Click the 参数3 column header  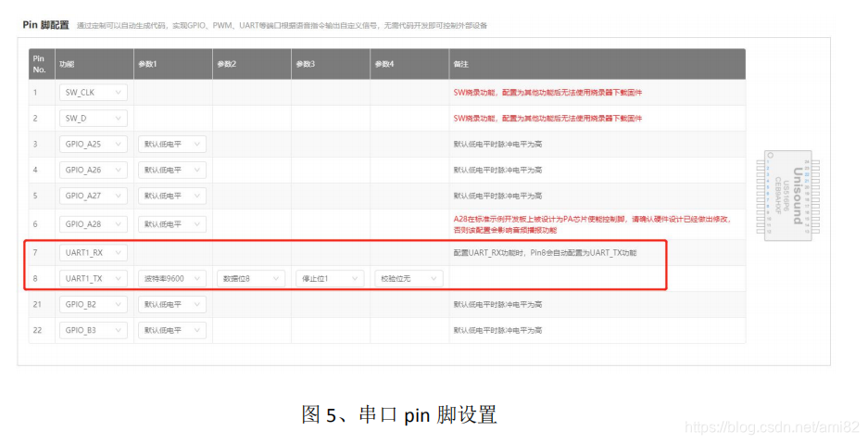point(331,64)
